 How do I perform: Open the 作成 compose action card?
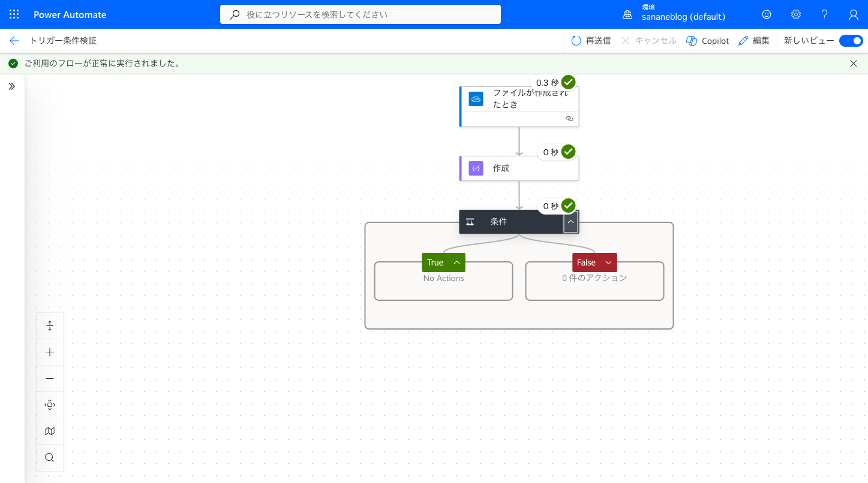pos(519,168)
